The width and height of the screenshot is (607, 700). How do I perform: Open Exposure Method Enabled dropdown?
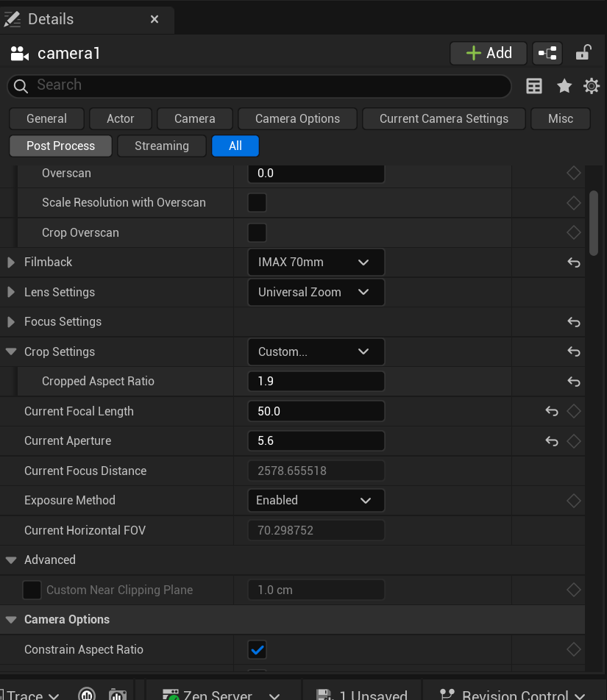coord(316,501)
